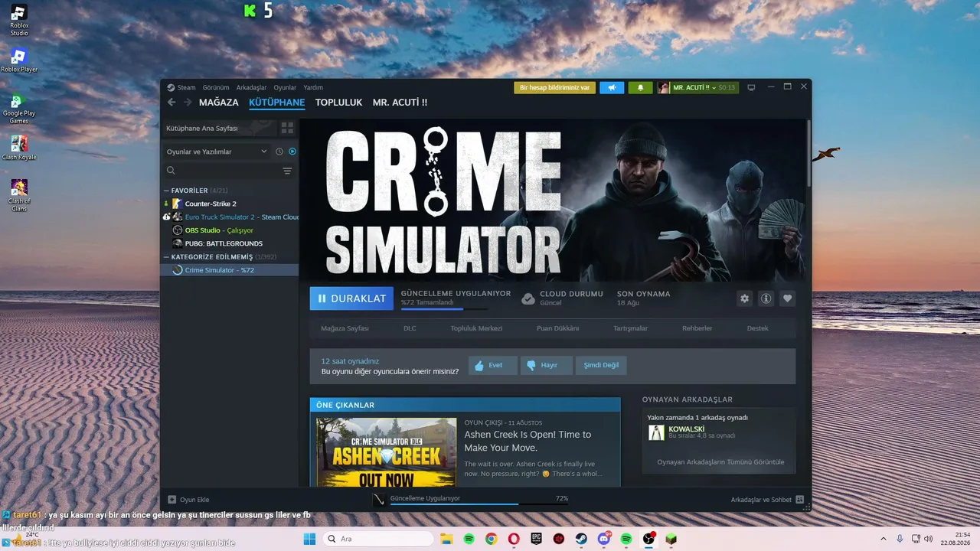
Task: Open Clash Royale desktop shortcut
Action: pos(19,148)
